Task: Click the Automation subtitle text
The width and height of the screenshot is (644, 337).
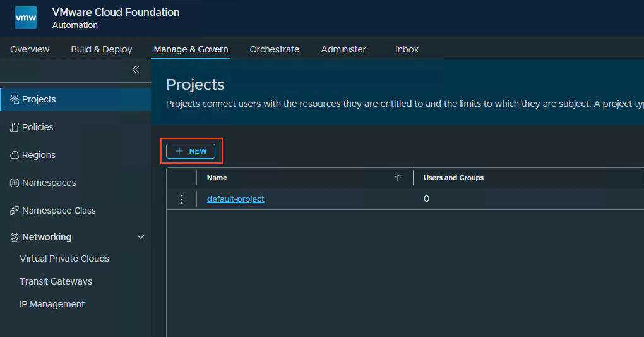Action: (x=75, y=25)
